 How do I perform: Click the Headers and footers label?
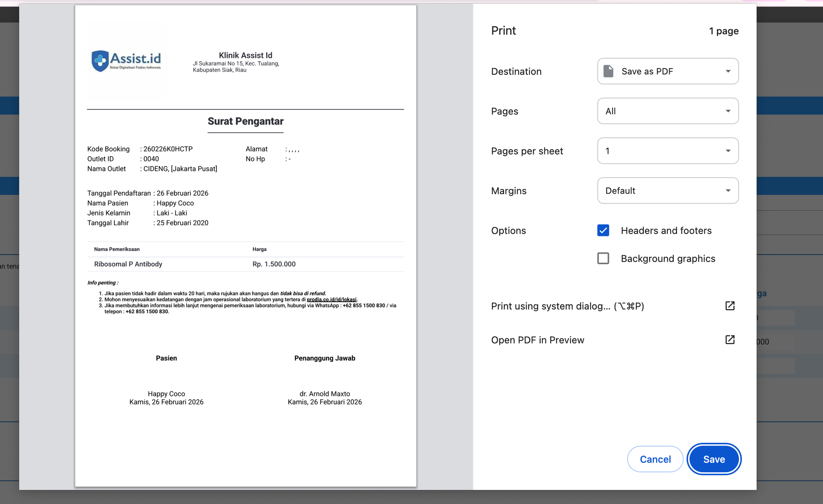point(666,231)
